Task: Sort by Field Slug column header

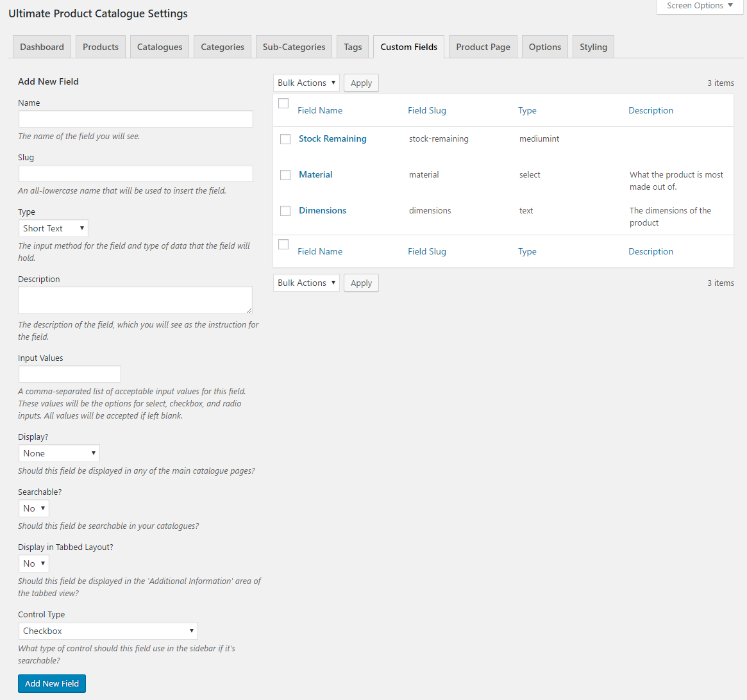Action: (426, 110)
